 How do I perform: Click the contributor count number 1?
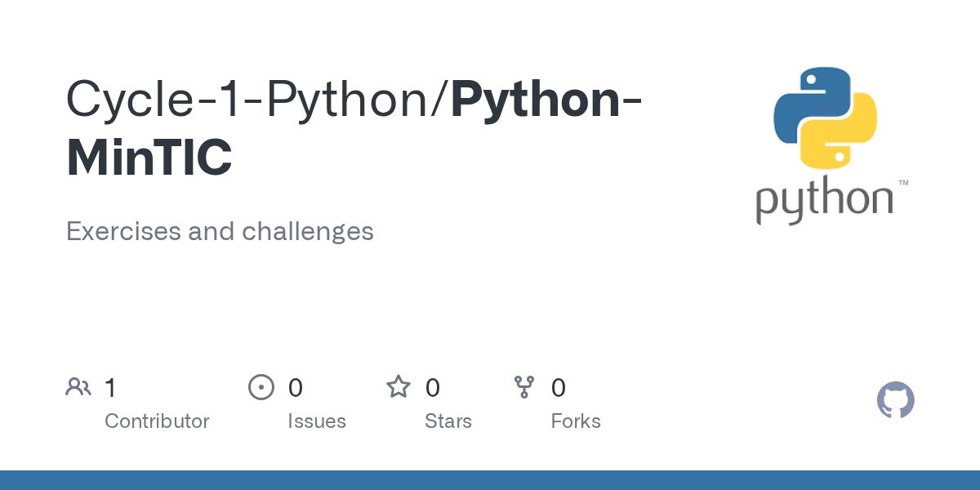pyautogui.click(x=110, y=388)
